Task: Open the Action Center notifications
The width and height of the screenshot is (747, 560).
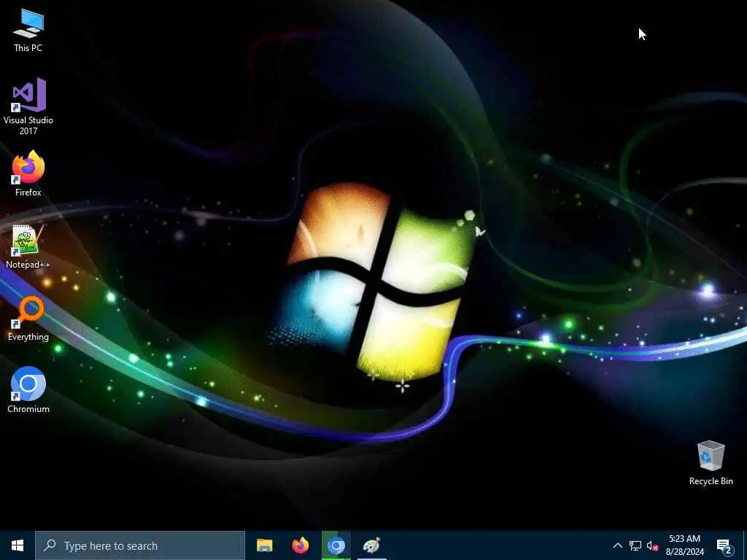Action: 724,545
